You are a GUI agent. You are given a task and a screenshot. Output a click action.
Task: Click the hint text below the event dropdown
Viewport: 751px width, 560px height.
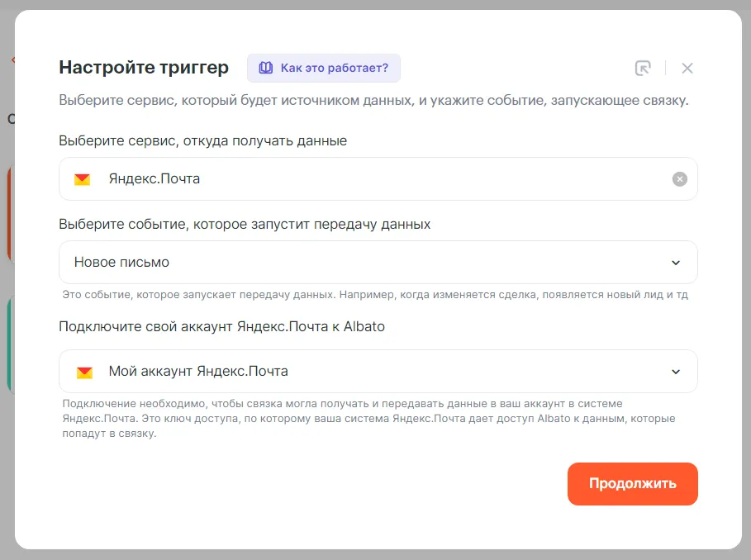click(375, 294)
